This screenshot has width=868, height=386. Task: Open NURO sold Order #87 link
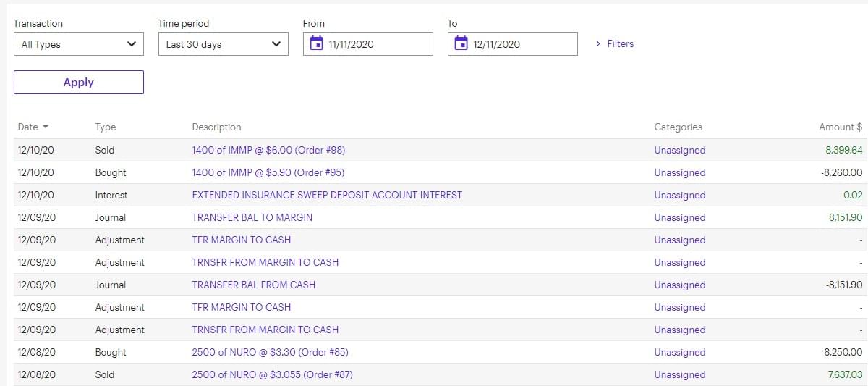pos(272,375)
